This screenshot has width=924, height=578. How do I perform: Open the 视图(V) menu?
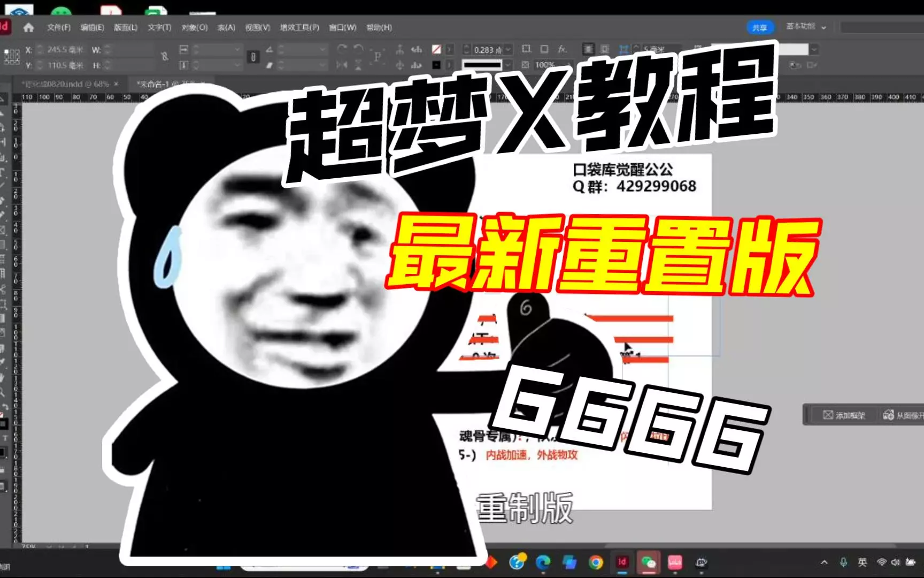coord(258,27)
